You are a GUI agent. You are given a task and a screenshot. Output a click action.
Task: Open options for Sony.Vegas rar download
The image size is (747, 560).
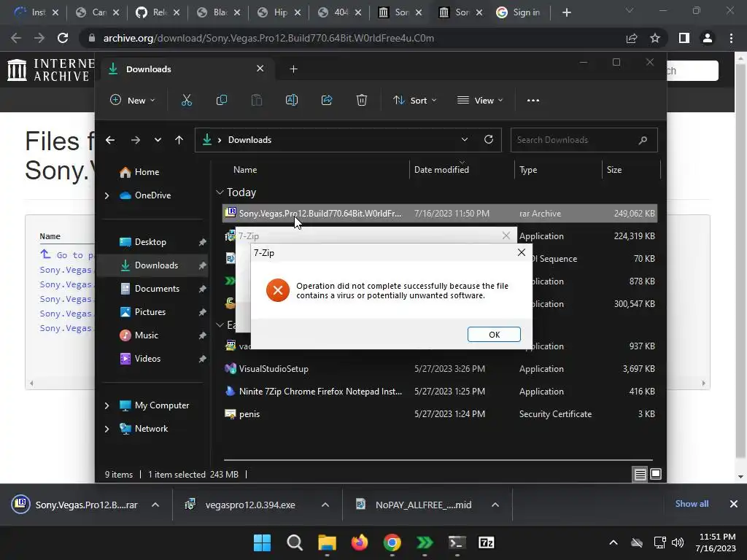point(155,505)
